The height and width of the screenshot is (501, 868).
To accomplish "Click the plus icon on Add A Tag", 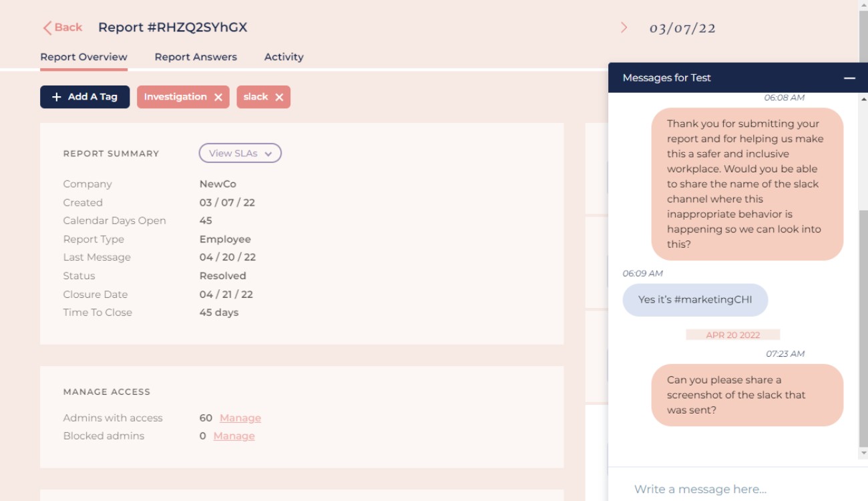I will point(57,97).
